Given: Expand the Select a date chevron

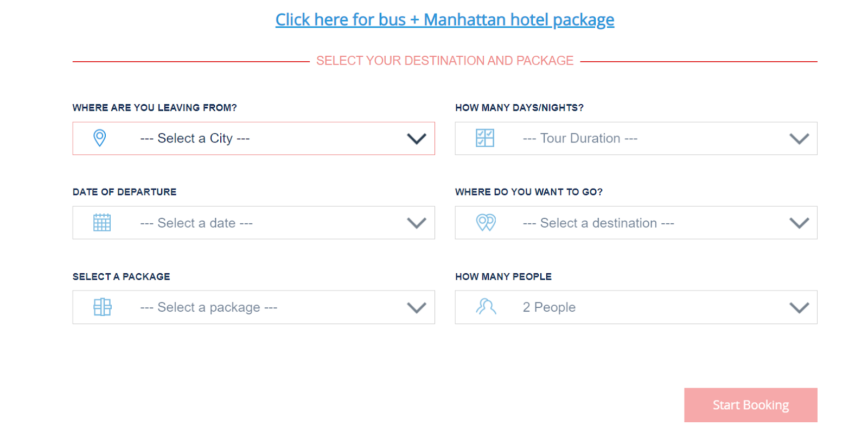Looking at the screenshot, I should [x=417, y=223].
